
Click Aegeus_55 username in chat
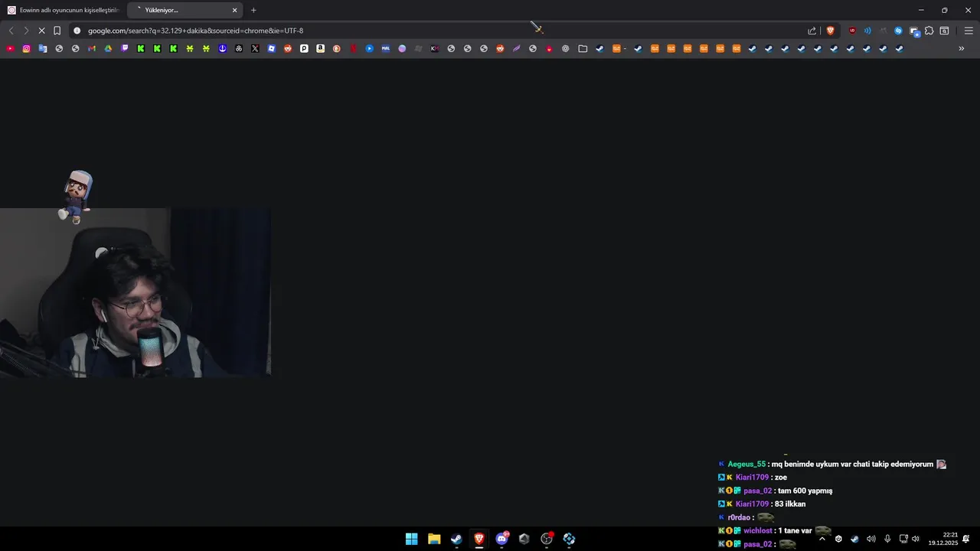pyautogui.click(x=746, y=465)
